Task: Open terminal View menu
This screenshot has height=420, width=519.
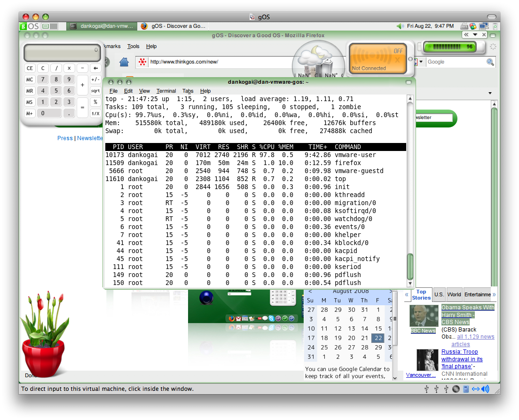Action: click(x=144, y=91)
